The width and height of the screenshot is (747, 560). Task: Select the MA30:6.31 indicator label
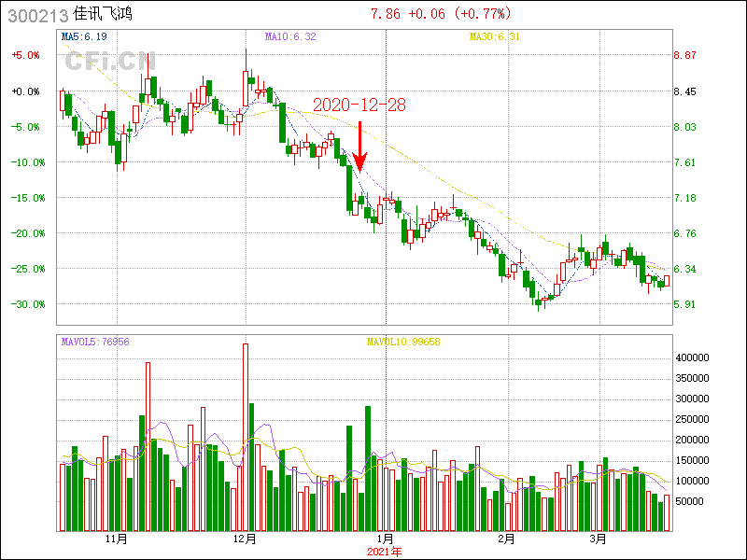point(495,36)
